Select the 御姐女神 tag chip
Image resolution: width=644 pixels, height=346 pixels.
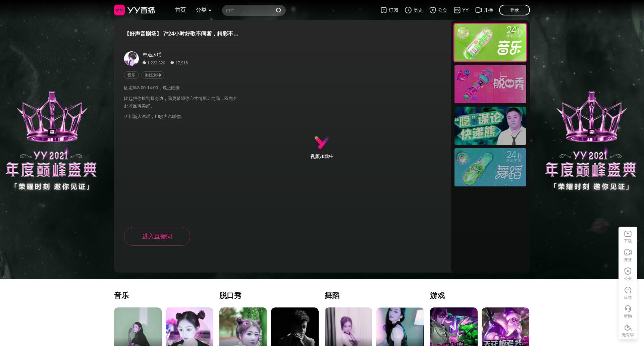153,75
